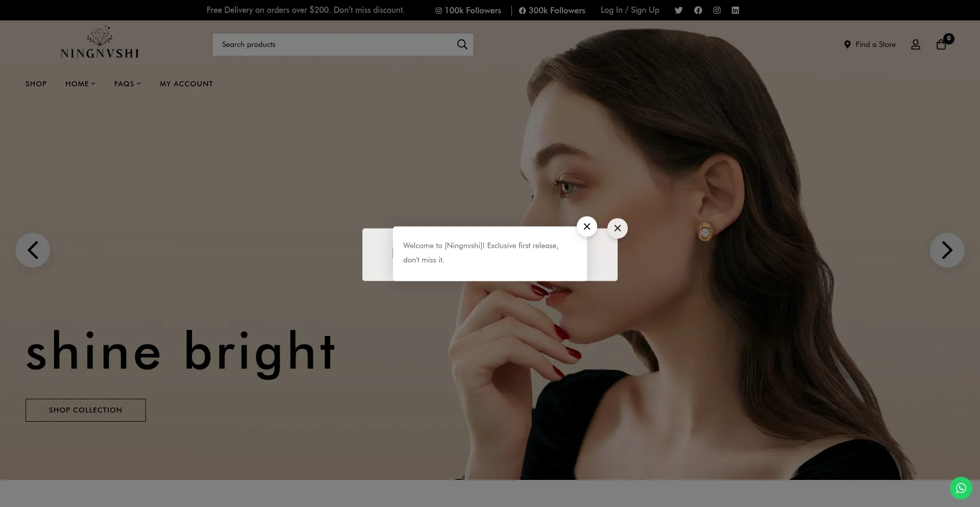Expand the FAQS navigation dropdown
Screen dimensions: 980x507
[127, 83]
